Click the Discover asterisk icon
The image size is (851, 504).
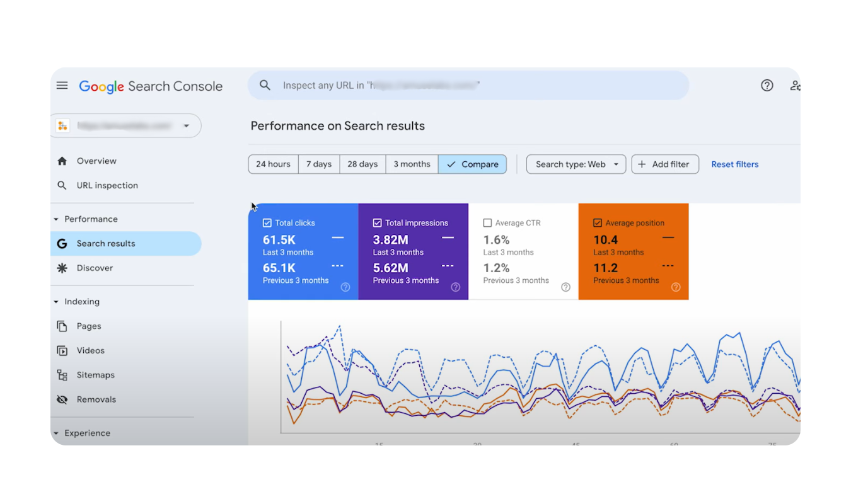[62, 268]
